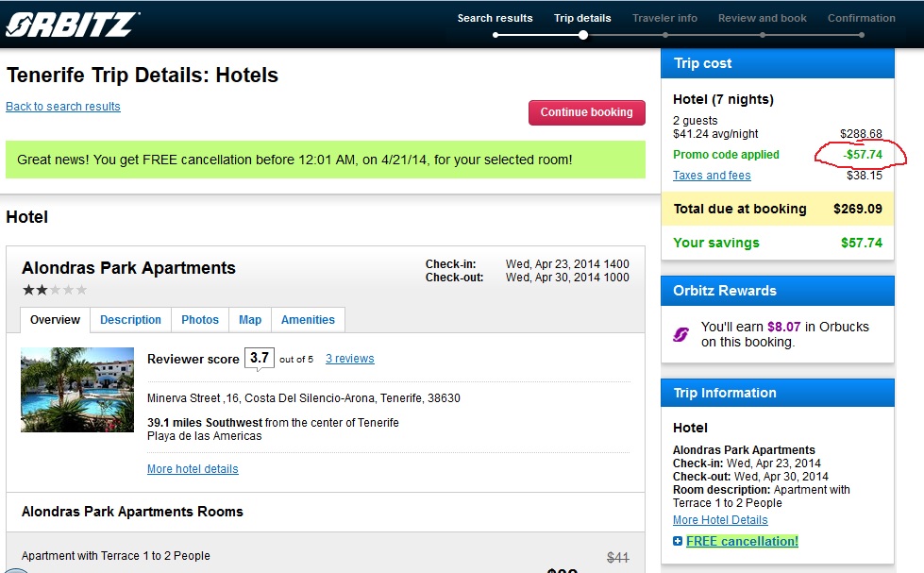The width and height of the screenshot is (924, 573).
Task: Click the Apartment with Terrace room name
Action: (115, 556)
